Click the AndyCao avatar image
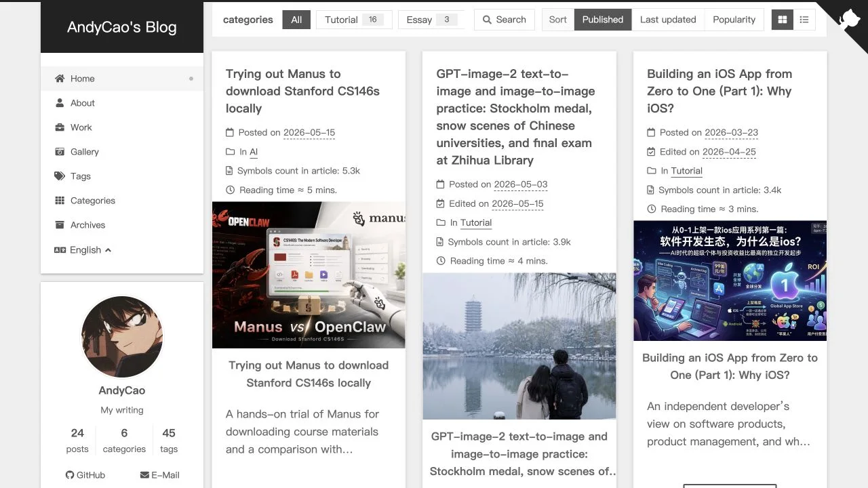The image size is (868, 488). point(122,337)
